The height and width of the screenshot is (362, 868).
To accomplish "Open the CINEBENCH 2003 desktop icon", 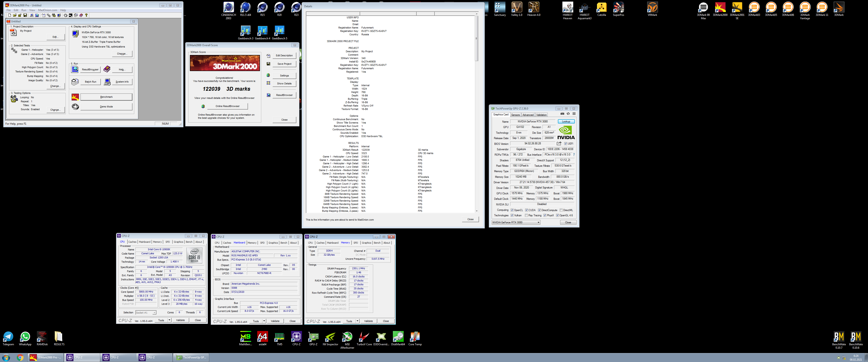I will click(x=229, y=10).
